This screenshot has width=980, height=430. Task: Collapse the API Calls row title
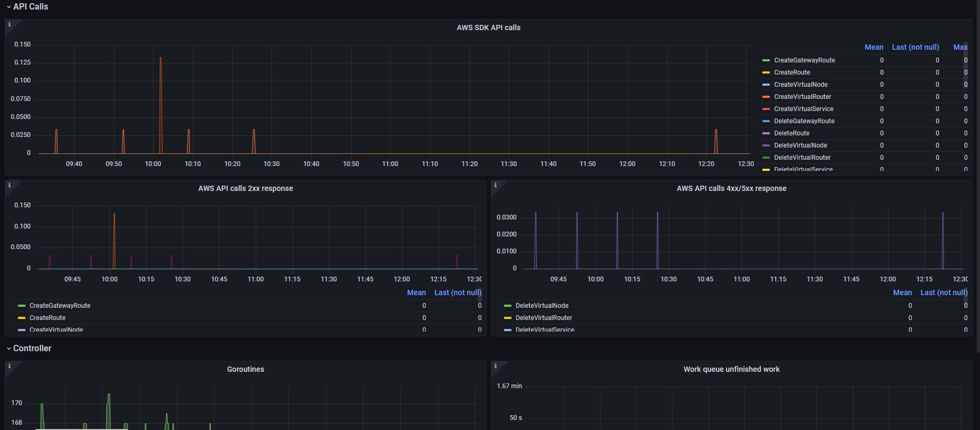click(x=31, y=7)
